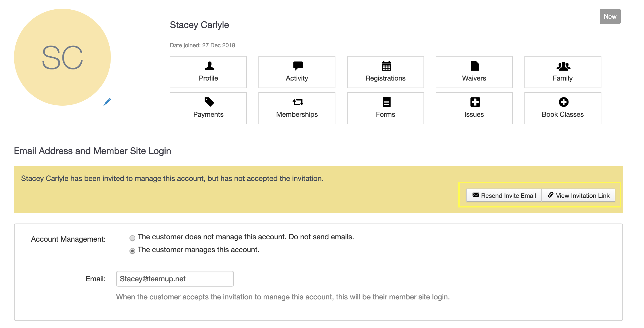Open the Family group tile
Viewport: 644px width, 328px height.
coord(563,72)
